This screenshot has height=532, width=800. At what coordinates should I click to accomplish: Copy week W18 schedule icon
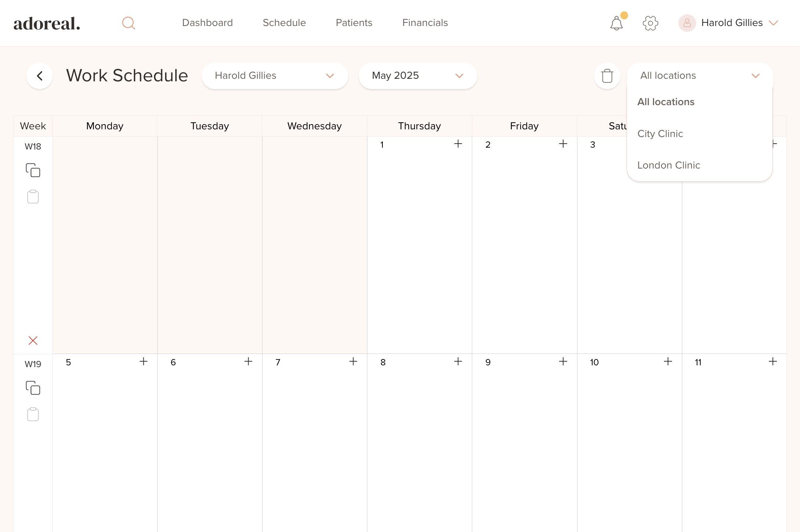click(x=33, y=170)
